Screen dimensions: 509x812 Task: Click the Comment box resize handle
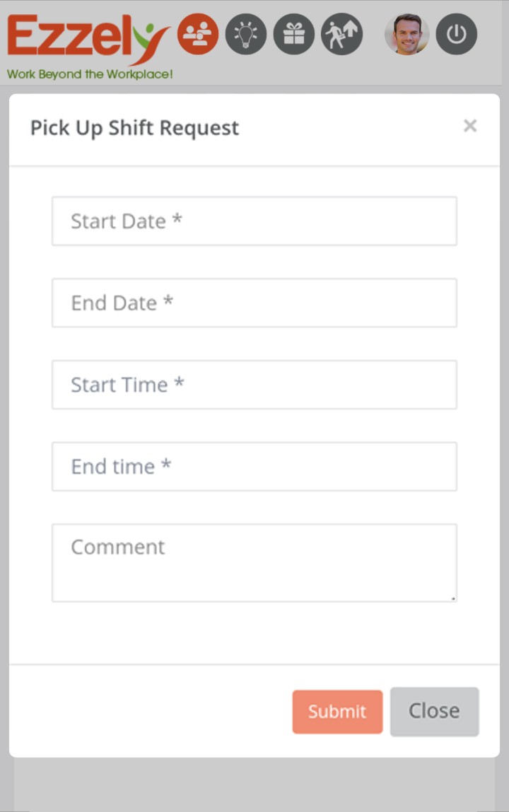[453, 598]
